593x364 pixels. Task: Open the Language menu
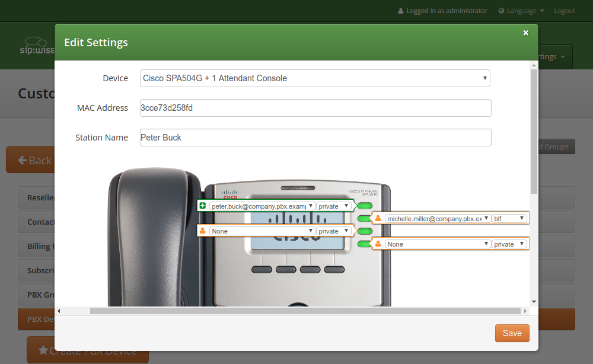(521, 11)
